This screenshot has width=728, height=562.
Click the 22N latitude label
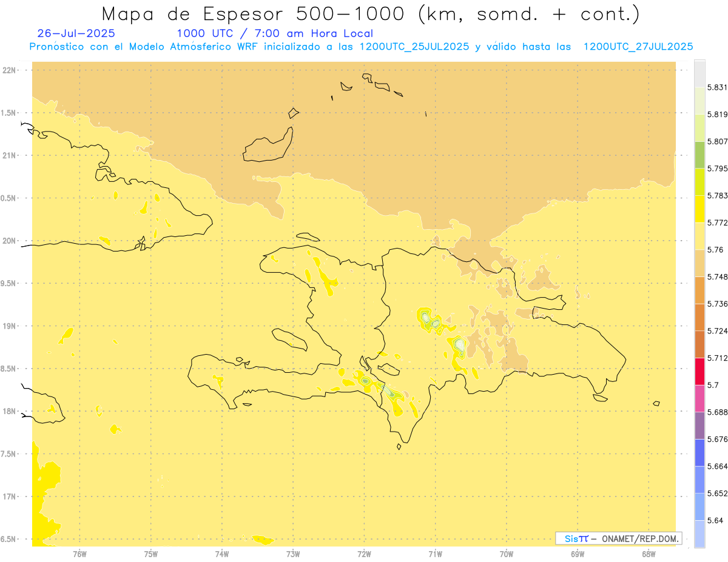[x=8, y=70]
